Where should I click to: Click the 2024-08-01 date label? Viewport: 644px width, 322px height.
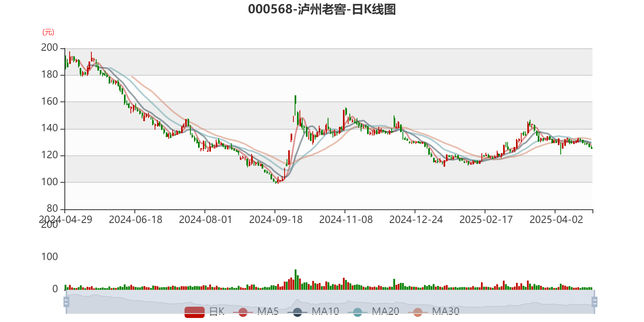206,220
